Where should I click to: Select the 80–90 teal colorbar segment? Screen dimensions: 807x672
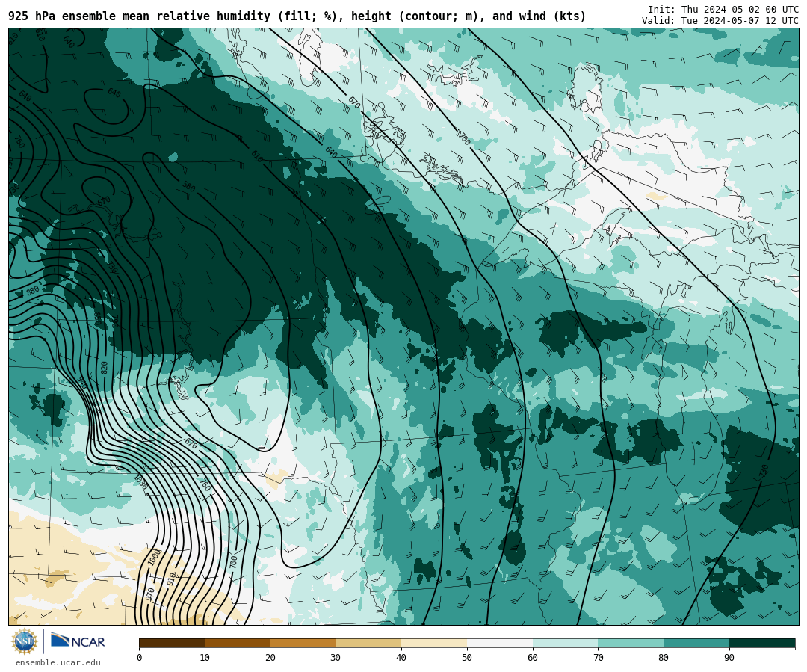coord(696,643)
